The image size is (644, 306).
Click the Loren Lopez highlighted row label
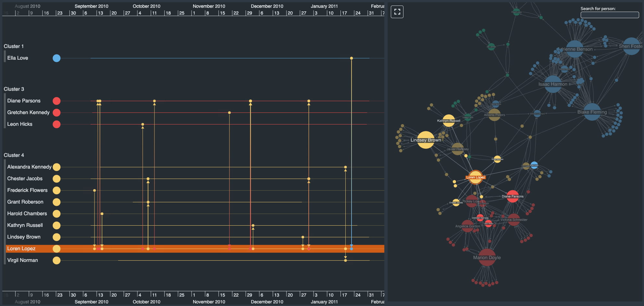(21, 249)
